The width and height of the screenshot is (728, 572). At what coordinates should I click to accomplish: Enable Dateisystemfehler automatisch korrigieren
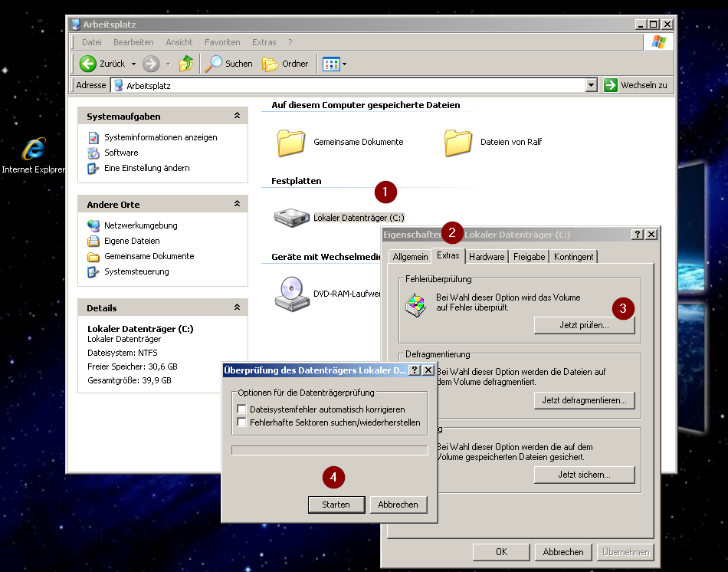pos(241,409)
